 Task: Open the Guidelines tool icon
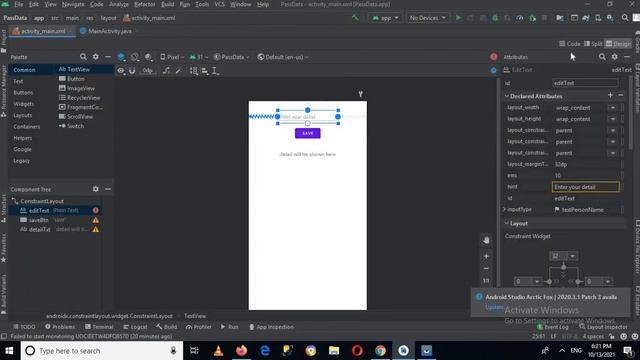[215, 71]
